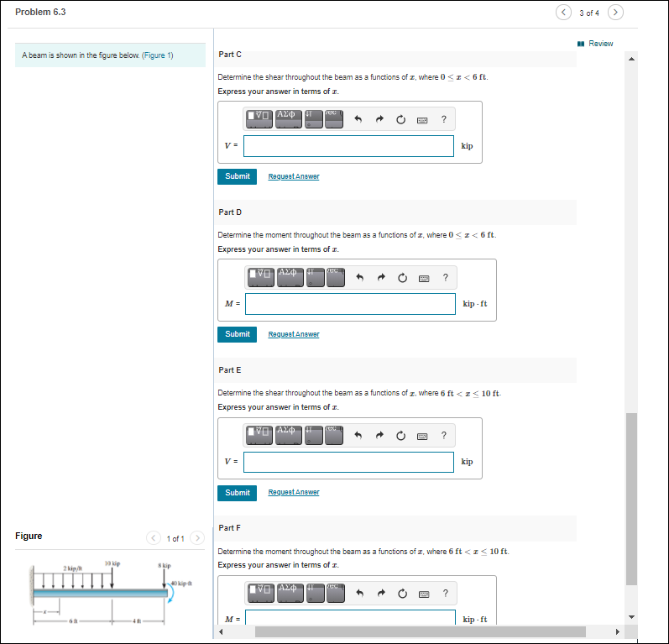Reset Part D answer with the circular arrow icon
Screen dimensions: 669x644
pyautogui.click(x=402, y=278)
